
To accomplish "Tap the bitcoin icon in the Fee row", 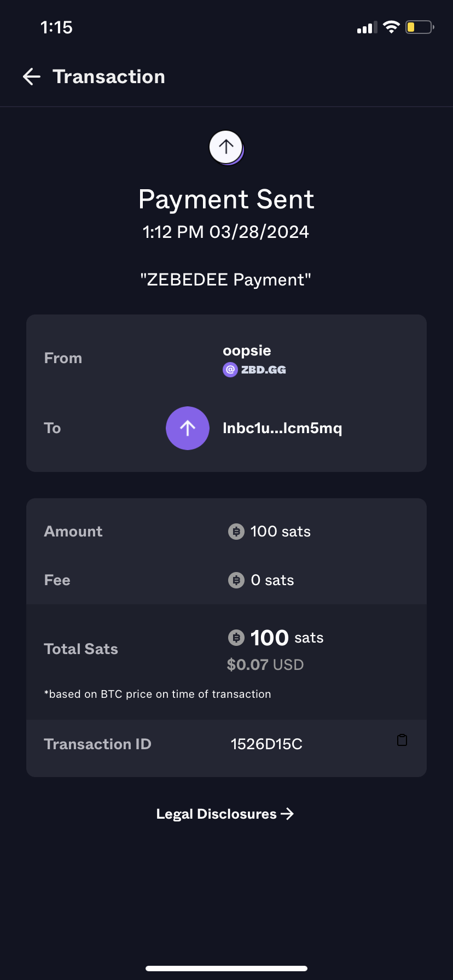I will (x=236, y=580).
